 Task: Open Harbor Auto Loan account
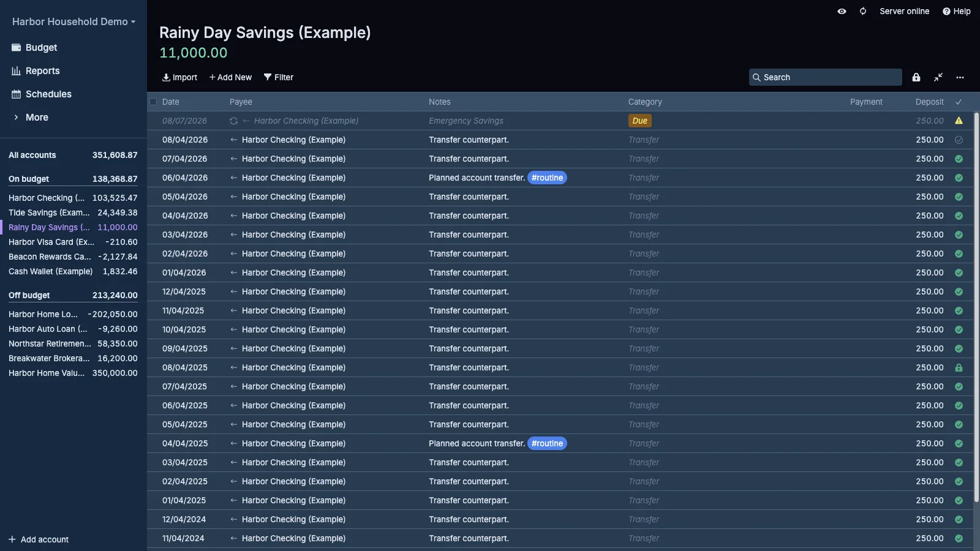(x=73, y=329)
